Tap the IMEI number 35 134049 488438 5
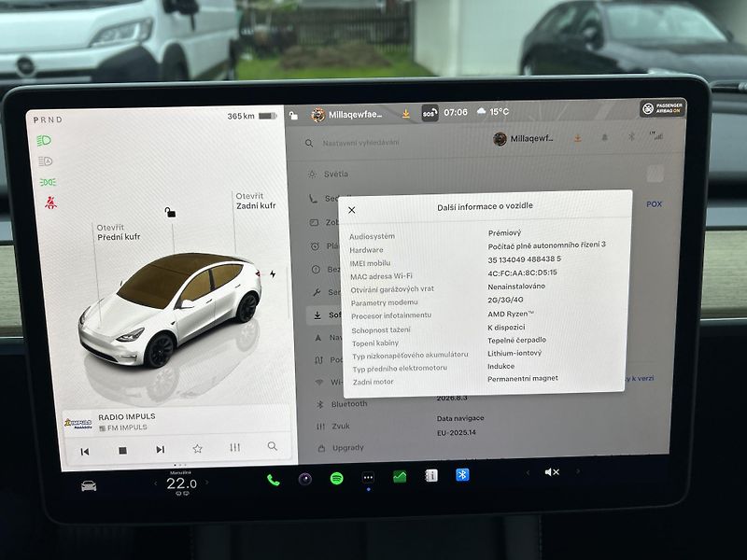 525,259
